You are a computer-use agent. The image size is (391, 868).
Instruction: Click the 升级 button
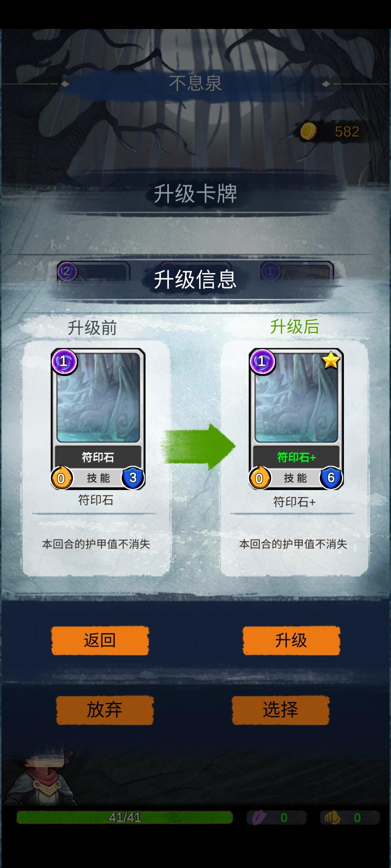click(291, 641)
